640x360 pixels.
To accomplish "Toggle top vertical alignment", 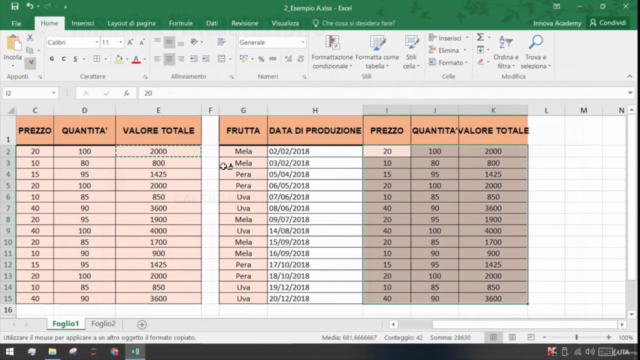I will [157, 42].
